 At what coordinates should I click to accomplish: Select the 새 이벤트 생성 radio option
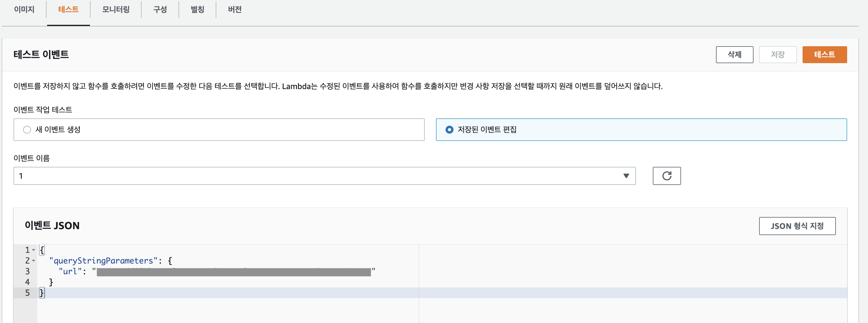tap(27, 130)
